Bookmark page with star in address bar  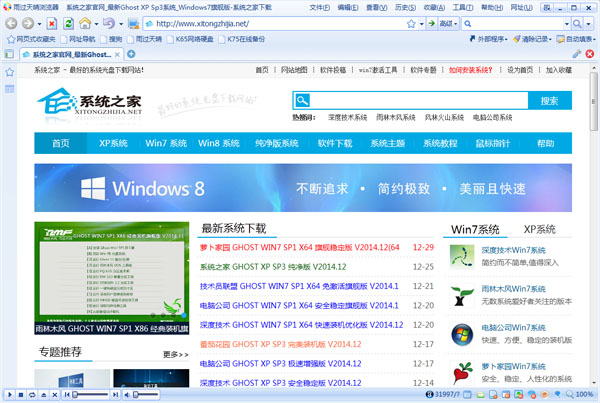[411, 24]
